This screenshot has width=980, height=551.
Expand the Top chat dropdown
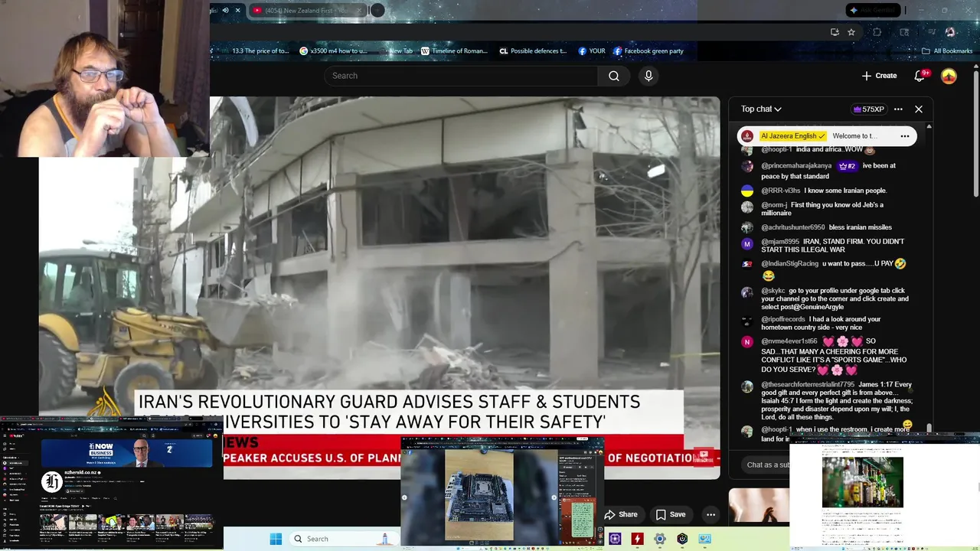point(761,109)
